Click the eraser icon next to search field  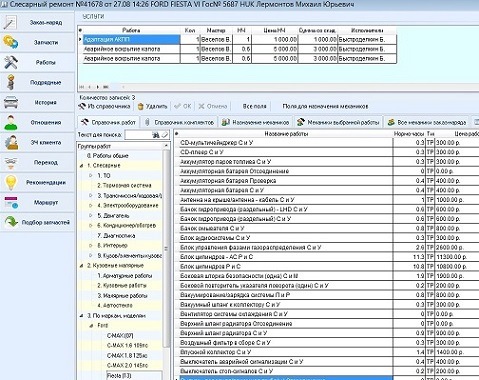click(x=165, y=135)
